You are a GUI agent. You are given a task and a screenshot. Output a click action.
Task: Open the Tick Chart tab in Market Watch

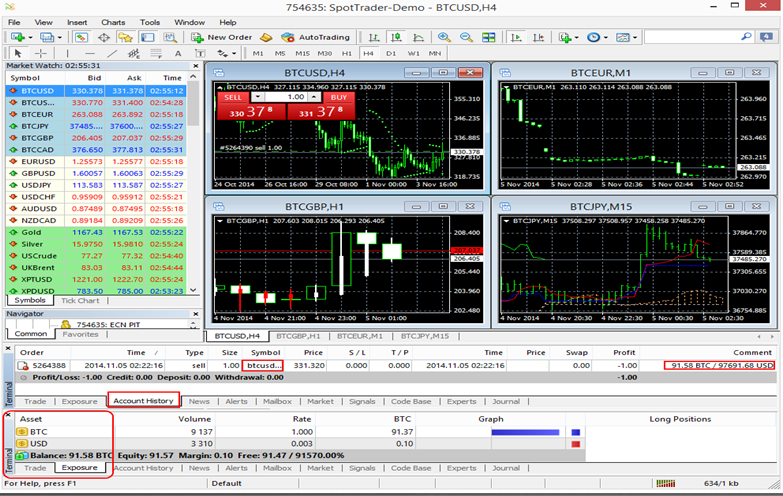click(80, 300)
